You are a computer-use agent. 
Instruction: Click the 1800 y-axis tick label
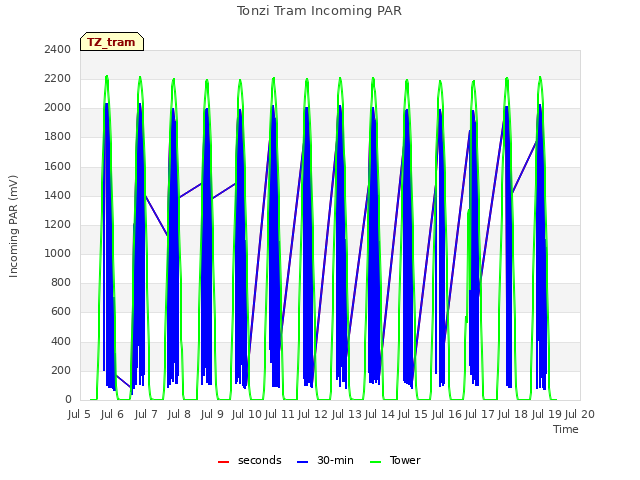(x=58, y=137)
